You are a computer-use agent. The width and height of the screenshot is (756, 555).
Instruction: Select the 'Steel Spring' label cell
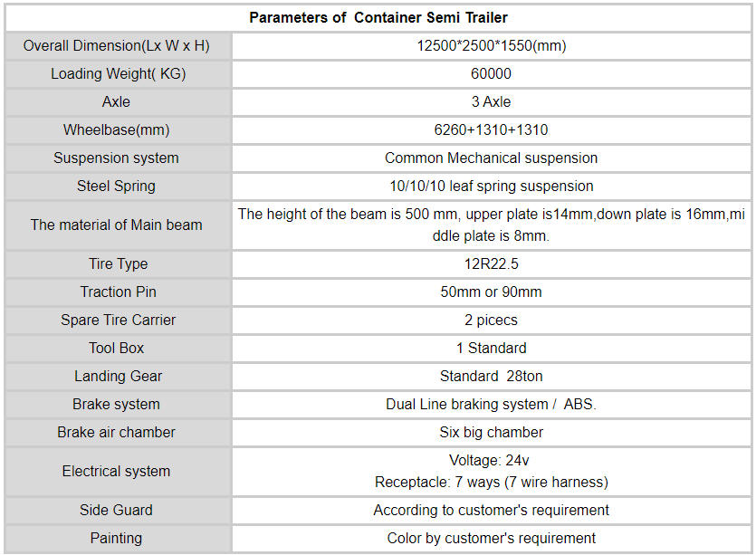click(x=117, y=186)
